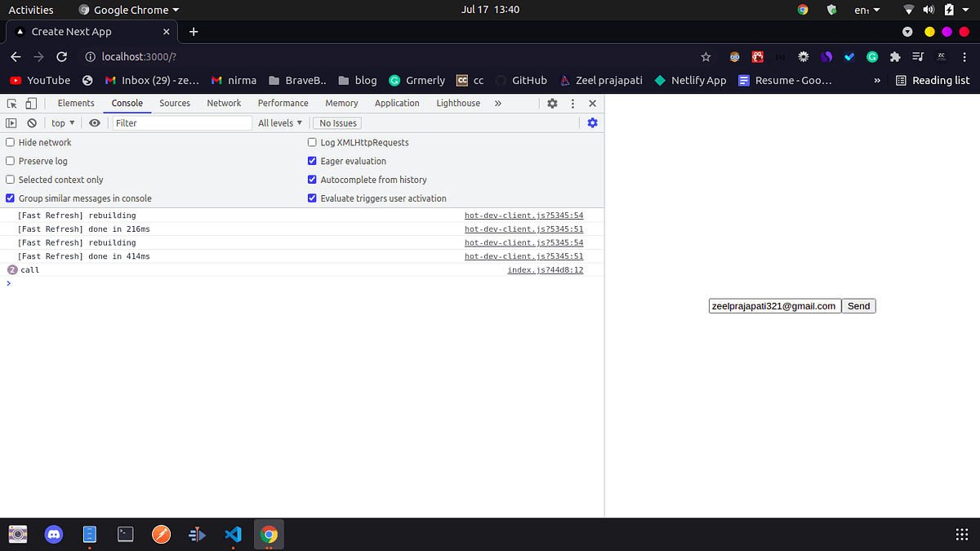Viewport: 980px width, 551px height.
Task: Open the media control music-list icon
Action: pos(918,57)
